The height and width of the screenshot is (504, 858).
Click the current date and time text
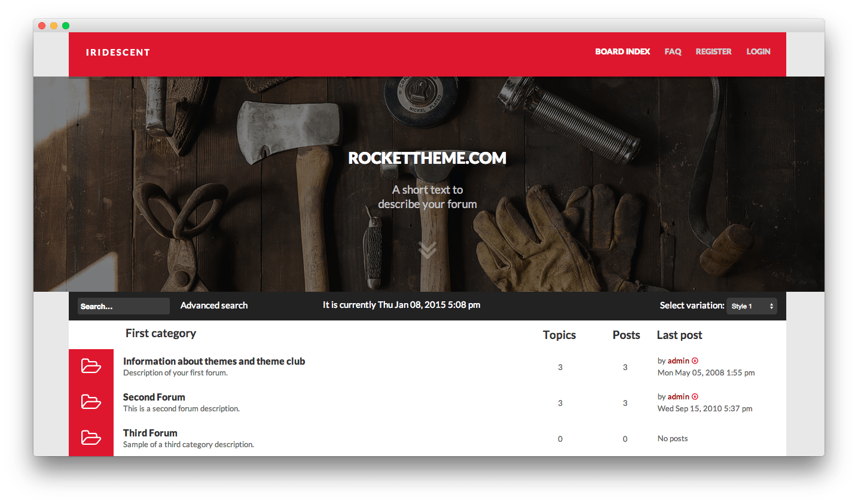tap(402, 305)
